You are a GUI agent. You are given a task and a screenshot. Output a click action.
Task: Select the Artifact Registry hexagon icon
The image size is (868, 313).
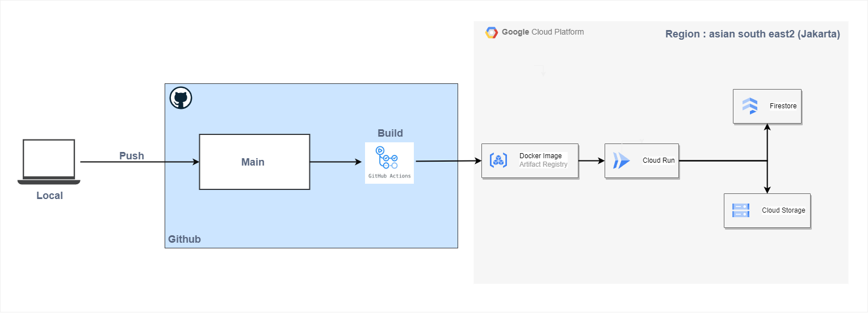(498, 160)
